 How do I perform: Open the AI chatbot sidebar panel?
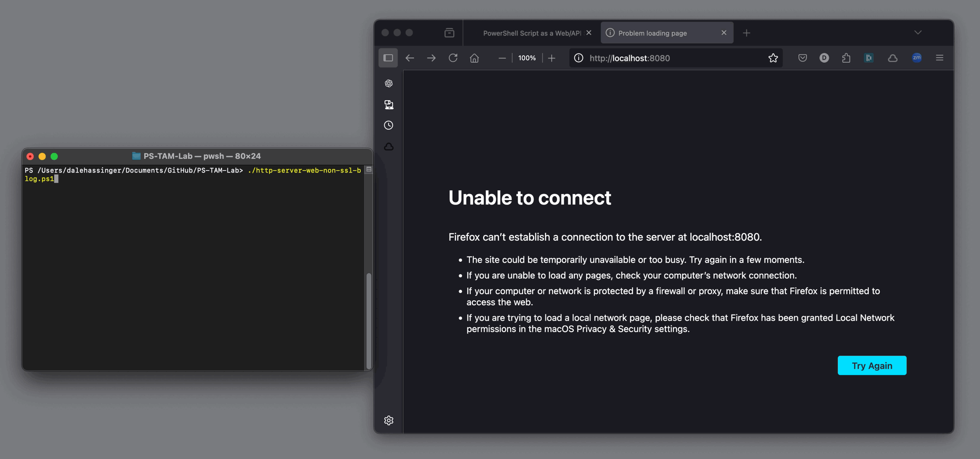tap(389, 83)
